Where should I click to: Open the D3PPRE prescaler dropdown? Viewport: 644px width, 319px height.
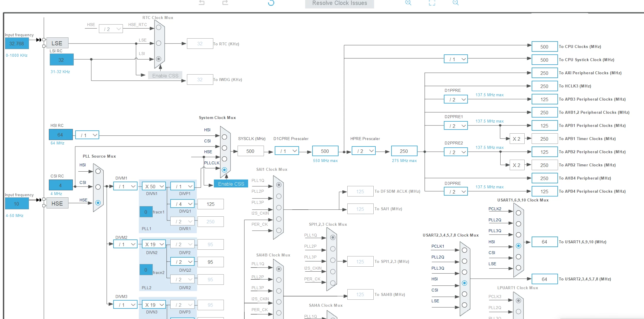click(x=456, y=192)
